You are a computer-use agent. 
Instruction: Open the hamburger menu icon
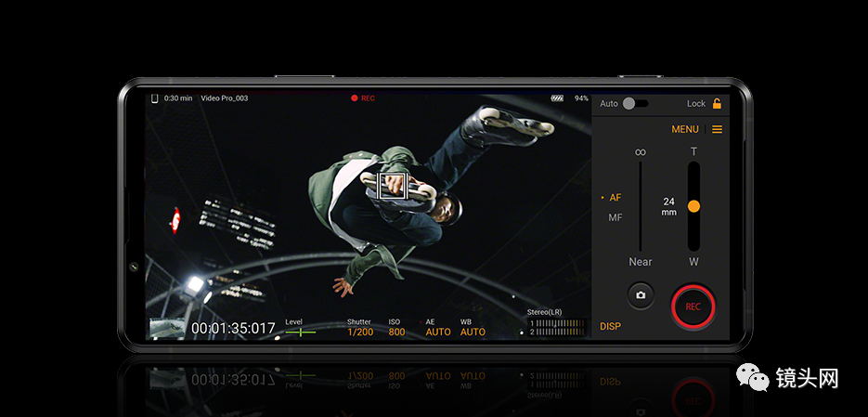tap(717, 129)
